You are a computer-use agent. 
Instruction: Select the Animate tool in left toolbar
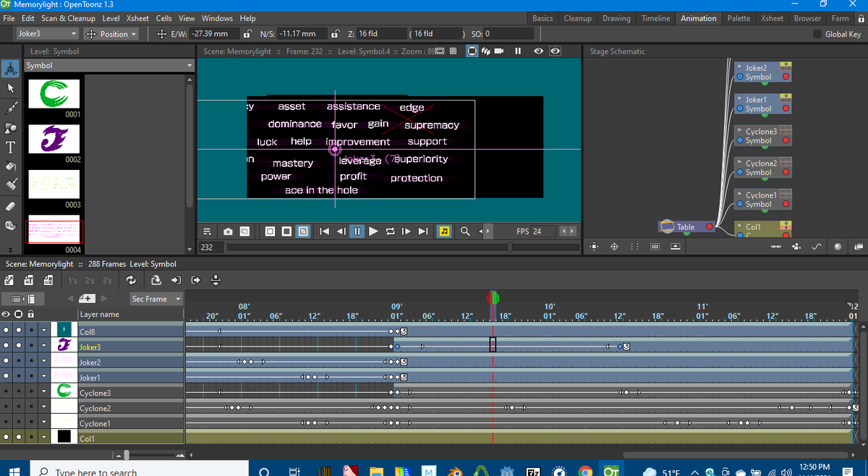click(x=10, y=68)
